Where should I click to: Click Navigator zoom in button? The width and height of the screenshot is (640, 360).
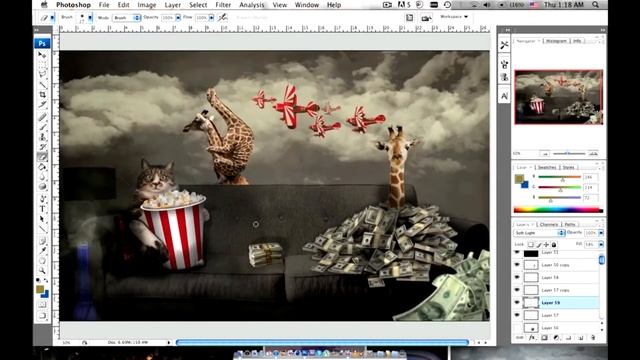pos(593,153)
